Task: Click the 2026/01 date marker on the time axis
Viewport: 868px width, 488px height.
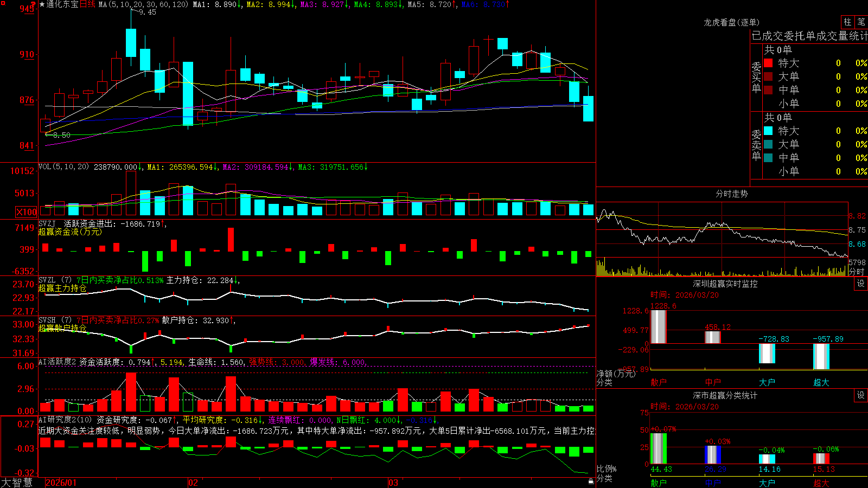Action: click(61, 483)
